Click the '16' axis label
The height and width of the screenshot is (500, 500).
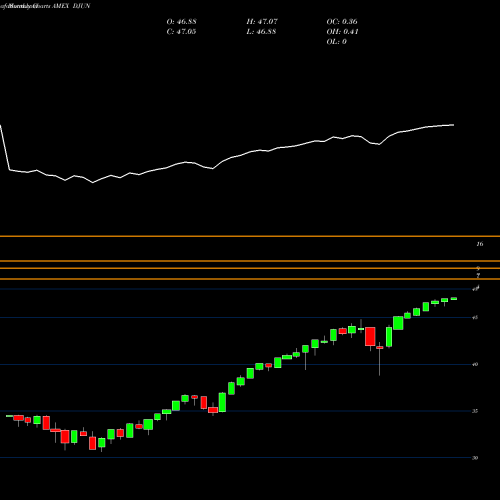[x=480, y=244]
